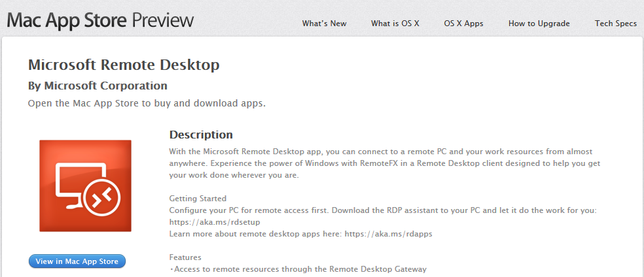Image resolution: width=644 pixels, height=277 pixels.
Task: Go to the What is OS X page
Action: [x=395, y=24]
